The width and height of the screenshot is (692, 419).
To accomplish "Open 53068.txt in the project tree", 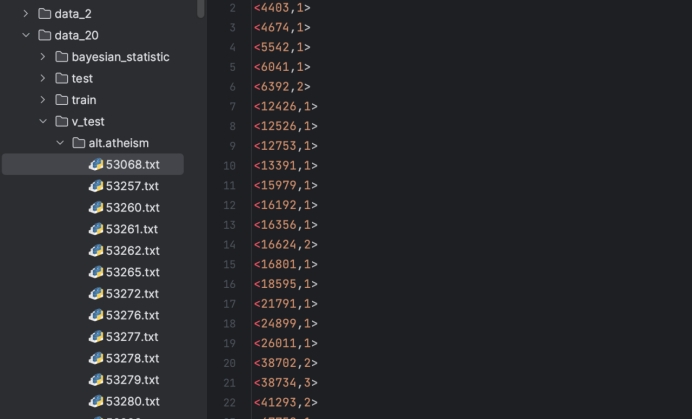I will click(132, 164).
